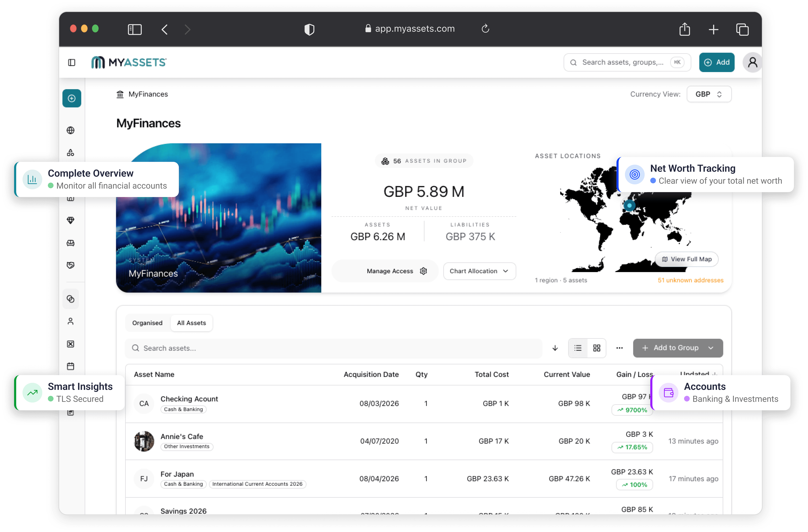Click the 17.65% gain badge
808x532 pixels.
click(x=632, y=448)
